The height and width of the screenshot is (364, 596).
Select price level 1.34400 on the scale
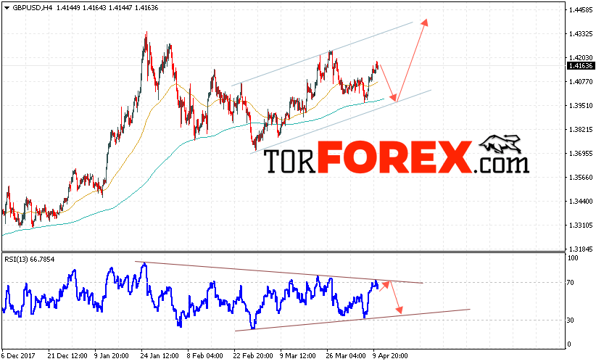(581, 202)
